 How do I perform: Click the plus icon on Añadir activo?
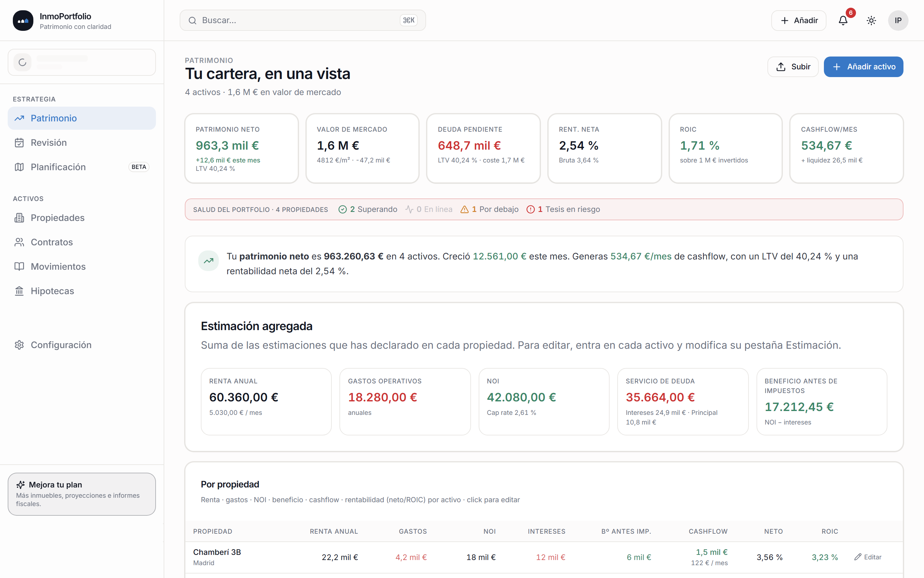coord(836,67)
